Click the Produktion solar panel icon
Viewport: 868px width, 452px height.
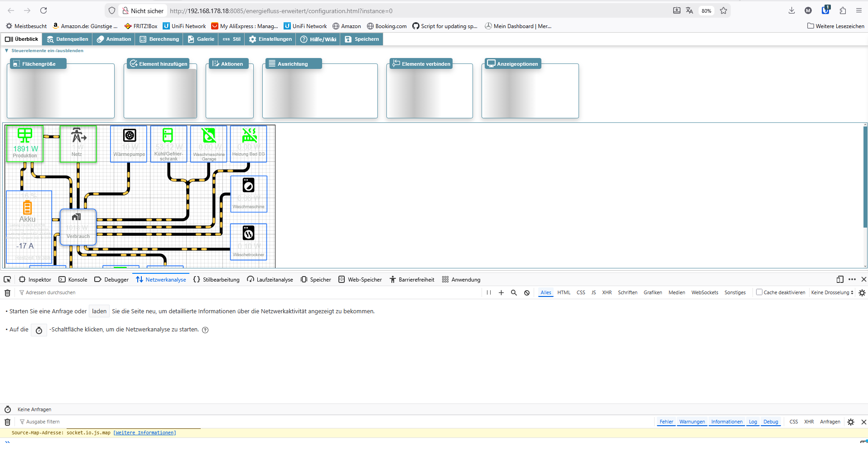(x=25, y=135)
